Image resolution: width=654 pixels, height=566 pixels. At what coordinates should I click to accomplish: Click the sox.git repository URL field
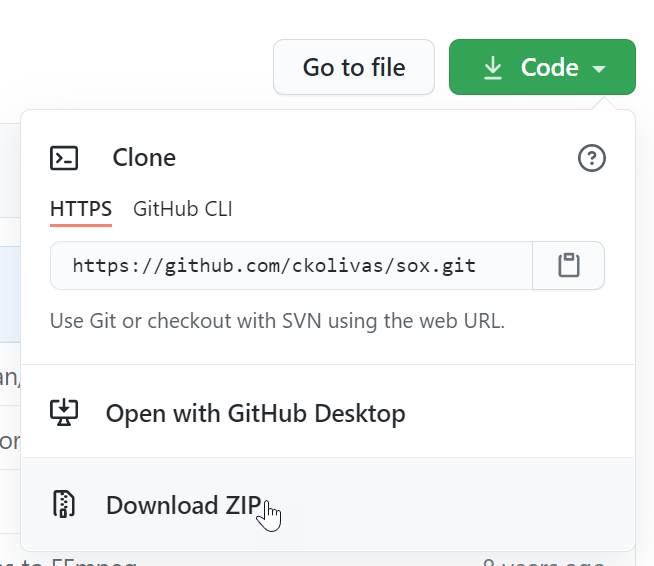click(x=274, y=266)
